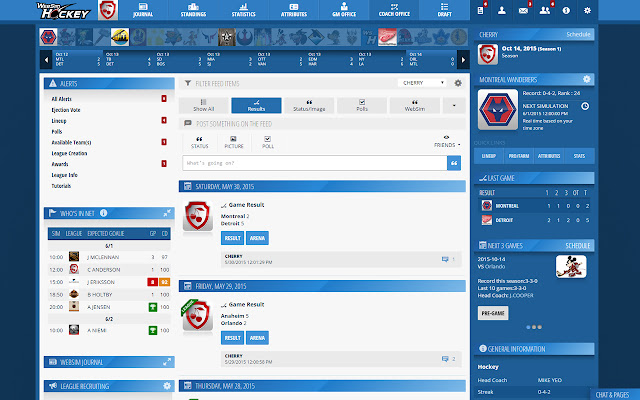The image size is (640, 400).
Task: Select the Status/Image feed tab
Action: pos(309,105)
